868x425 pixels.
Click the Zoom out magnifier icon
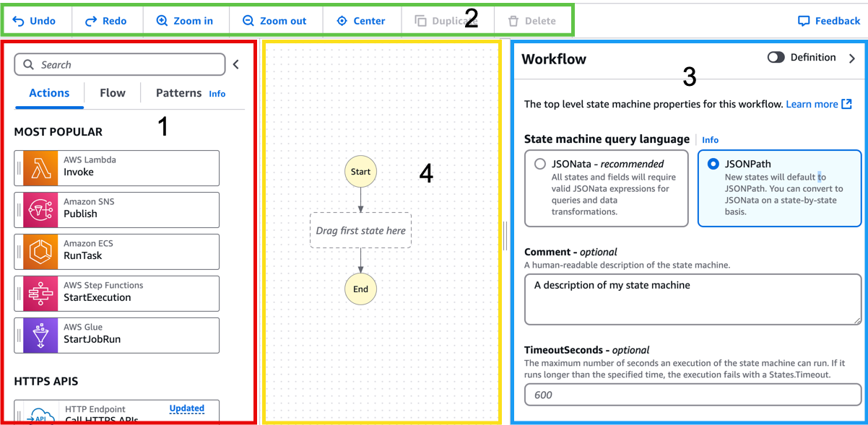coord(248,21)
